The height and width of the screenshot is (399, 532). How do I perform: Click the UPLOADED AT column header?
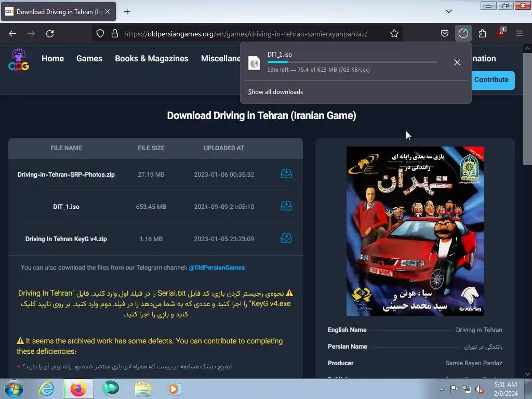click(224, 148)
